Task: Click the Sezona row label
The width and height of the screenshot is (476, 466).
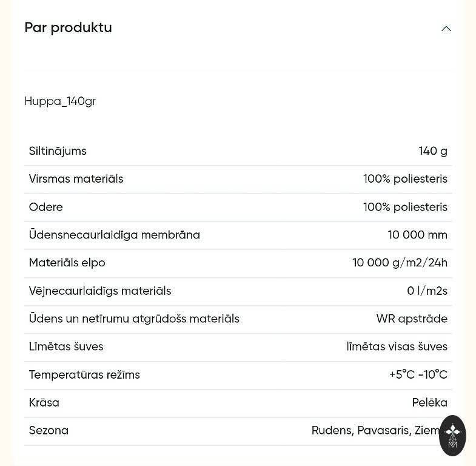Action: coord(49,430)
